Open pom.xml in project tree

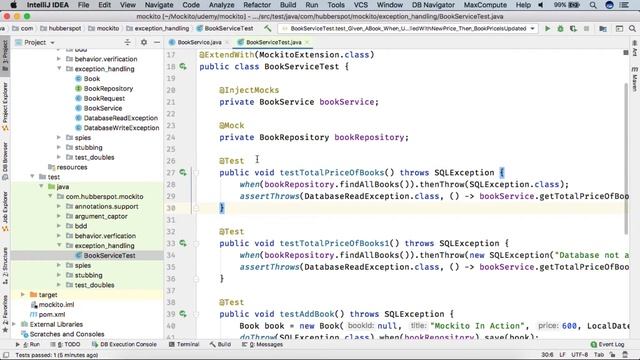(x=51, y=314)
